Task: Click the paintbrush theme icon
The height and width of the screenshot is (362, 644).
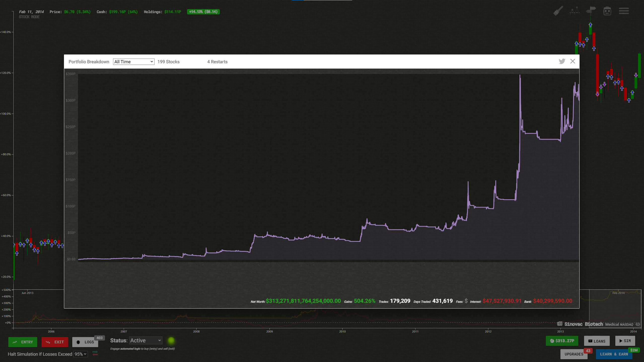Action: (558, 11)
